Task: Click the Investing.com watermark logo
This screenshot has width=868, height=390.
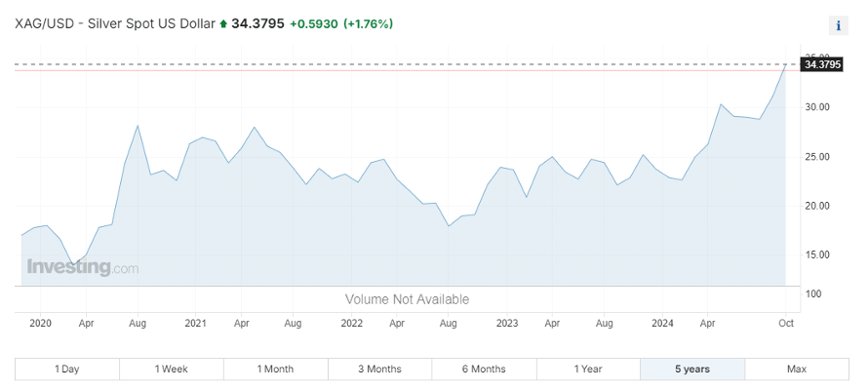Action: point(82,267)
